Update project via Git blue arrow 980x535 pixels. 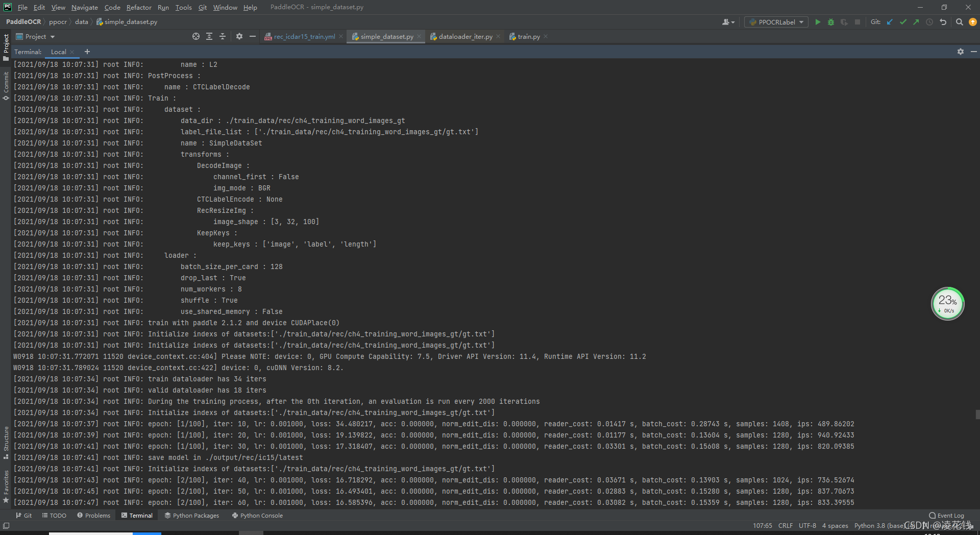coord(890,22)
